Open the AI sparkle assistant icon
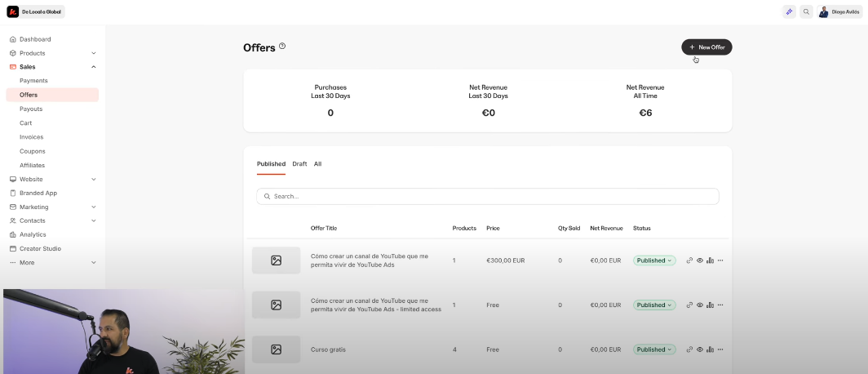This screenshot has height=374, width=868. [x=789, y=11]
